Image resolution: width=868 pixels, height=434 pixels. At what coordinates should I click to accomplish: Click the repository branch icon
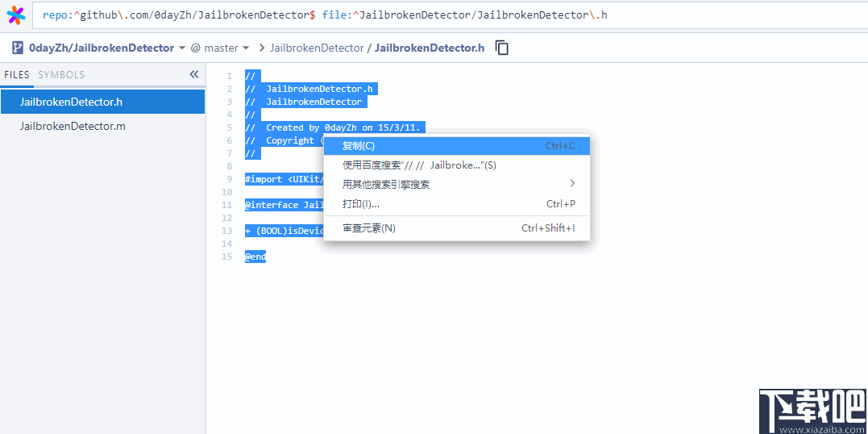click(x=17, y=48)
